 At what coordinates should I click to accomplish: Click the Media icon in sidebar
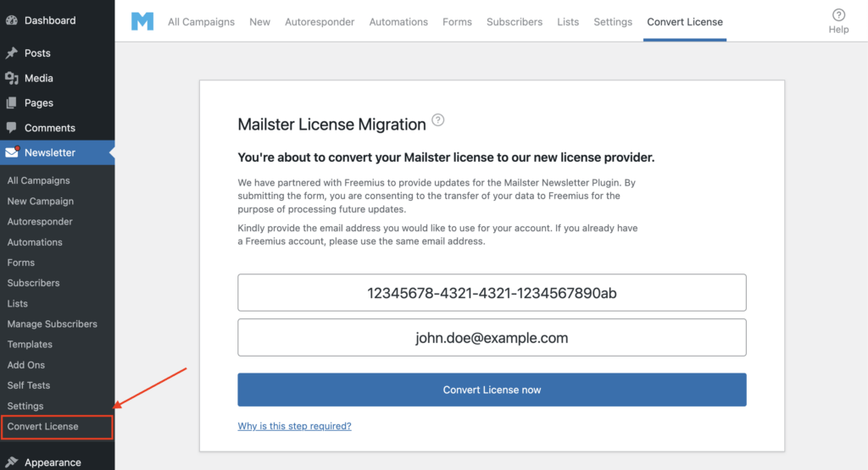click(12, 78)
